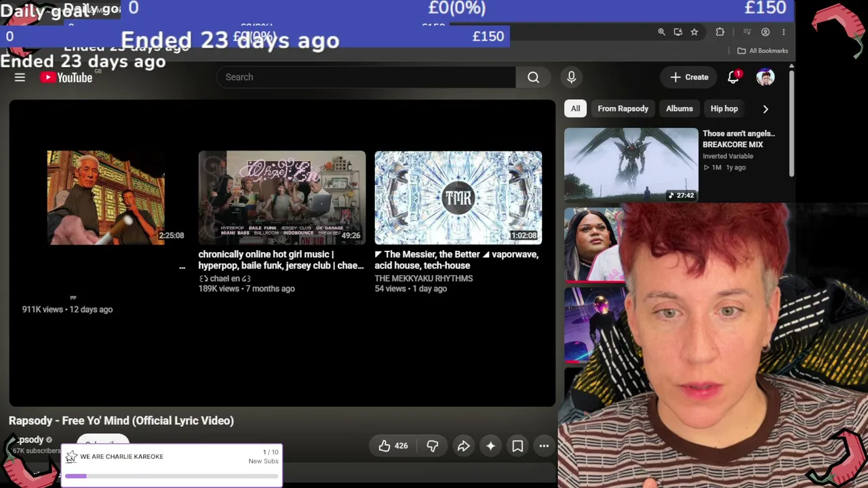Click the video title 'Rapsody - Free Yo' Mind'
868x488 pixels.
point(121,421)
